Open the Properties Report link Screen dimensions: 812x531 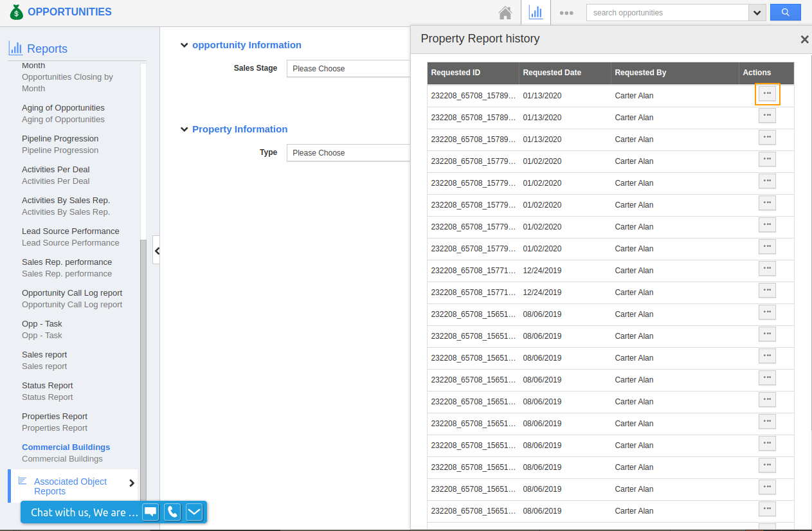click(55, 417)
